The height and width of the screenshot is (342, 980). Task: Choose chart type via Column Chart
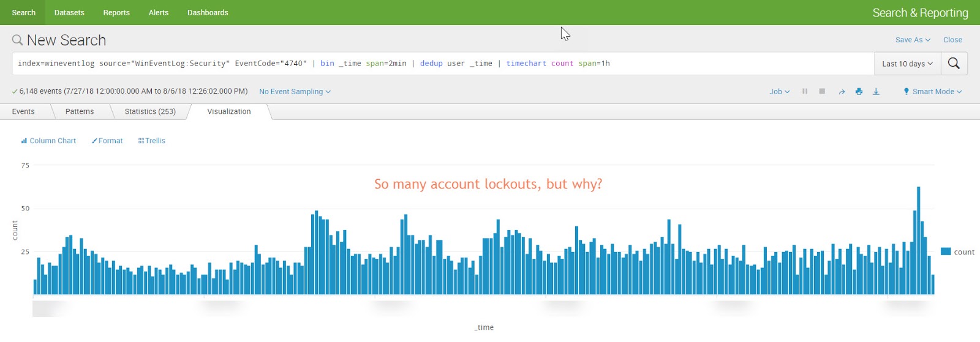point(48,141)
